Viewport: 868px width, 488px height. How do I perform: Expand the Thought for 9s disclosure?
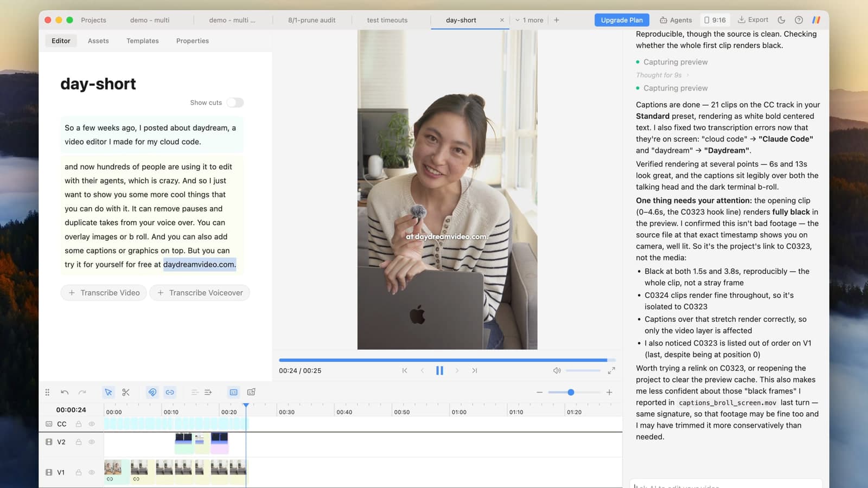click(x=662, y=75)
